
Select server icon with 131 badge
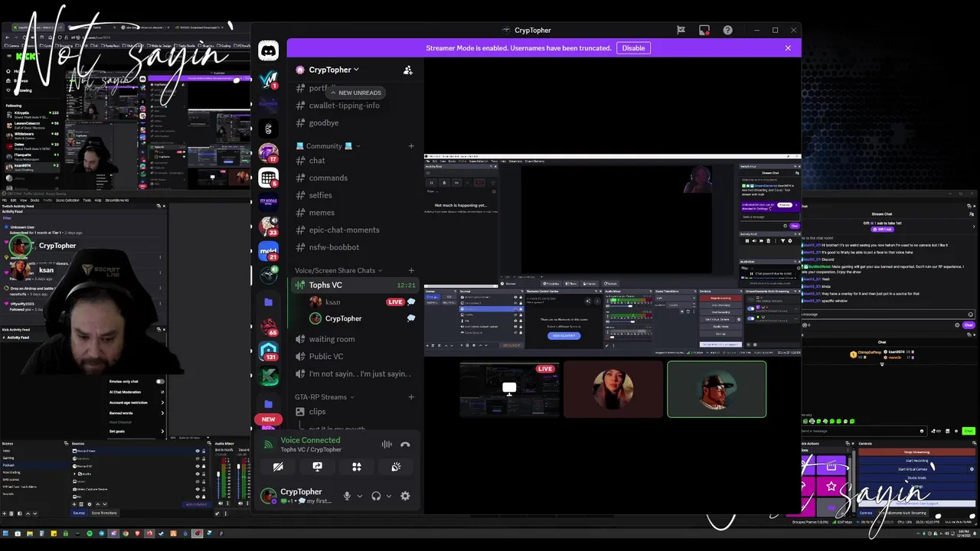coord(268,351)
